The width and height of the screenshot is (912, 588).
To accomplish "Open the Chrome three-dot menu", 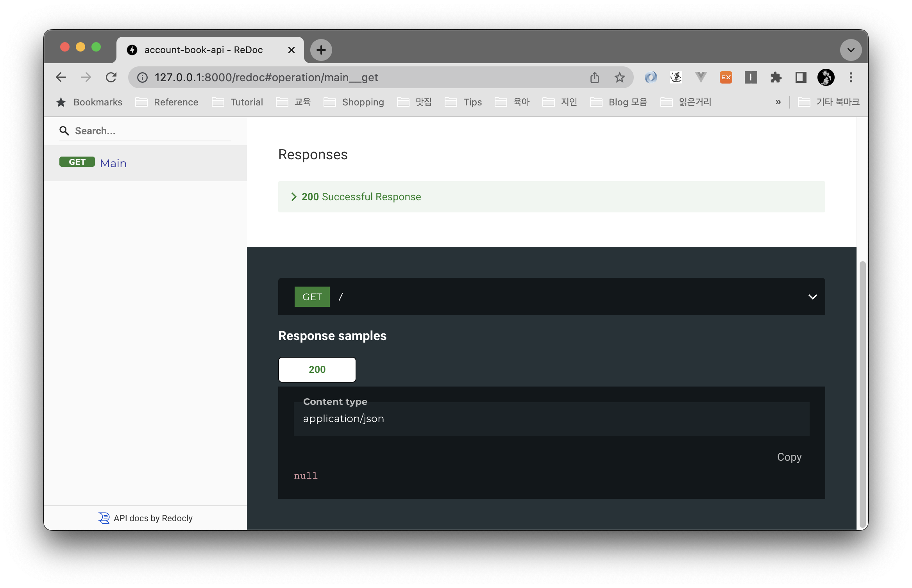I will coord(851,77).
